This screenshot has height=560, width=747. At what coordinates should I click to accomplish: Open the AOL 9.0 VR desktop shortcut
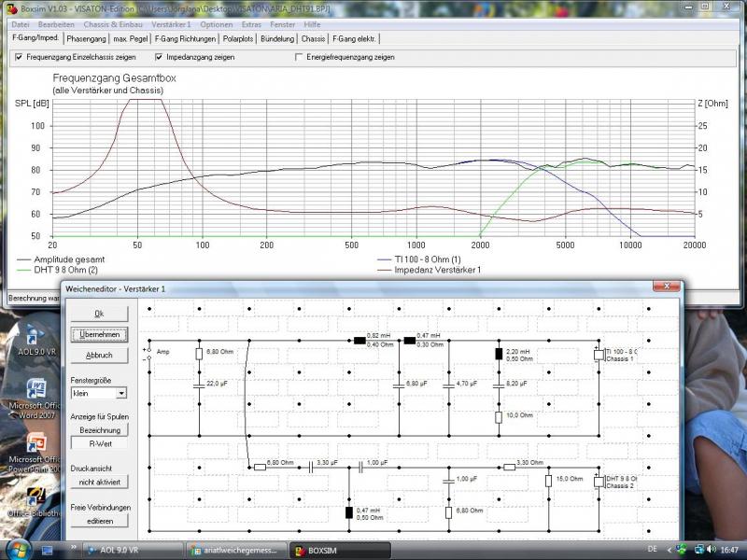point(37,336)
